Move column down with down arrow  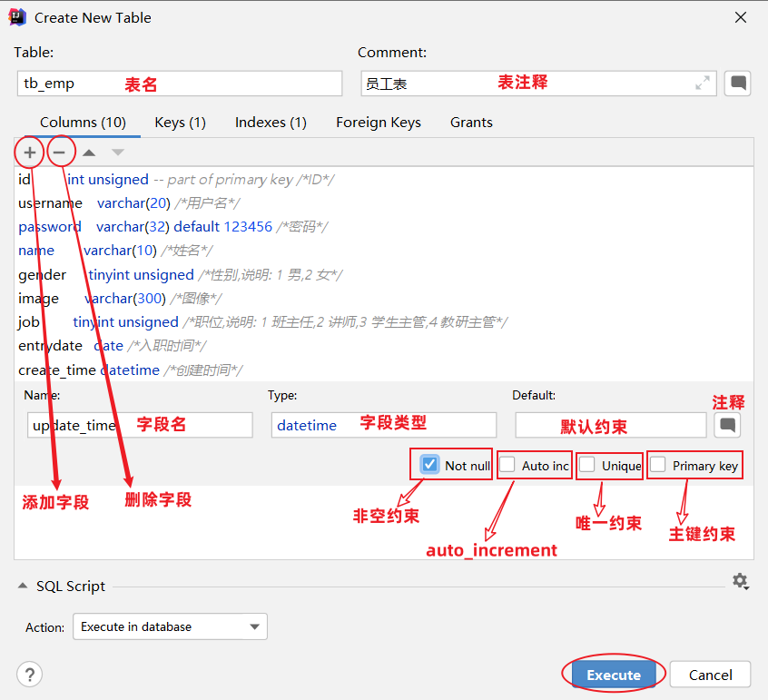point(118,153)
